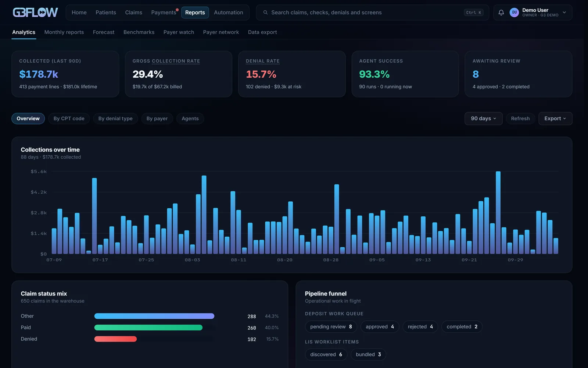Open the Home nav item
The image size is (588, 368).
(79, 13)
